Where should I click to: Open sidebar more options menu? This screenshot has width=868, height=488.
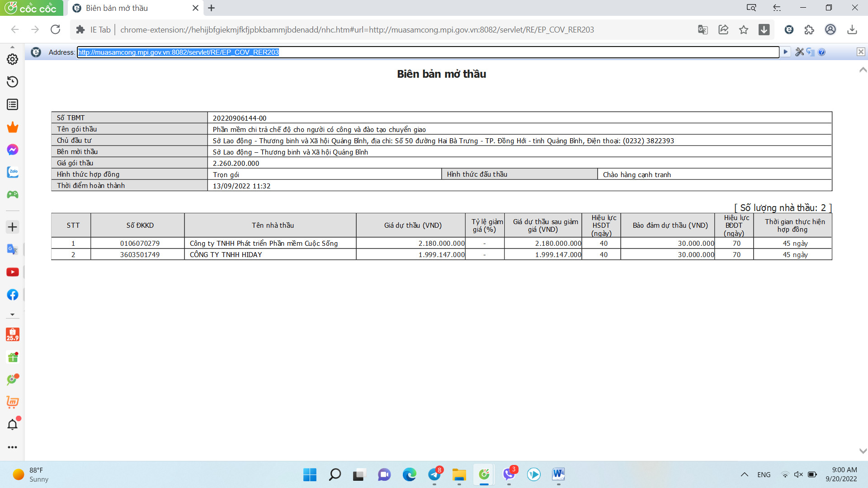pyautogui.click(x=12, y=447)
